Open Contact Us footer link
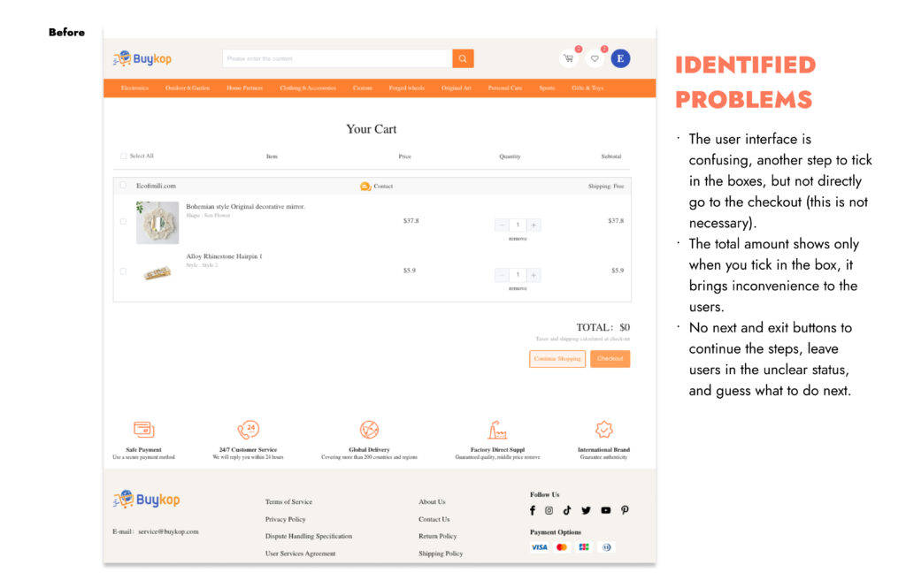The height and width of the screenshot is (588, 906). click(434, 519)
